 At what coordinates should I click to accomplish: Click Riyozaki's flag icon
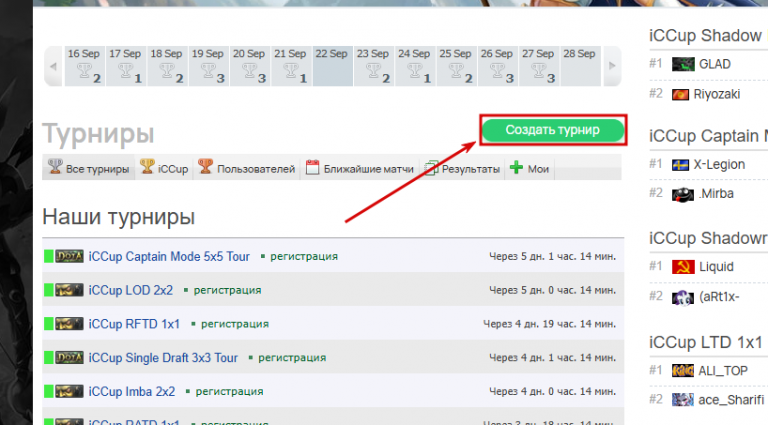pyautogui.click(x=680, y=94)
